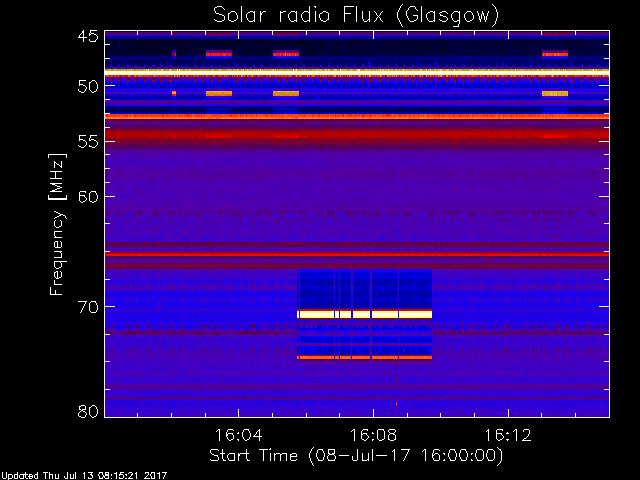
Task: Click the "Frequency [MHz]" axis label
Action: click(58, 224)
